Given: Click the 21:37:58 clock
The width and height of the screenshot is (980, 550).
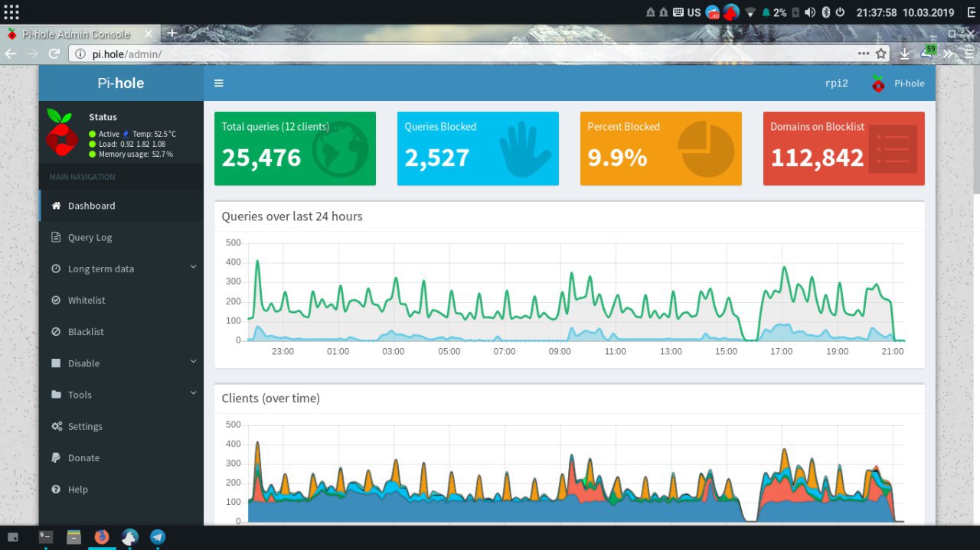Looking at the screenshot, I should pyautogui.click(x=877, y=12).
